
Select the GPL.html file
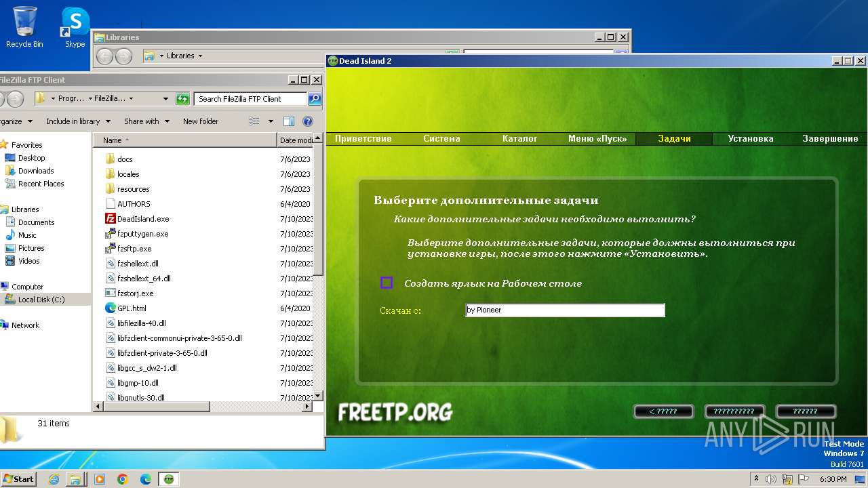132,308
